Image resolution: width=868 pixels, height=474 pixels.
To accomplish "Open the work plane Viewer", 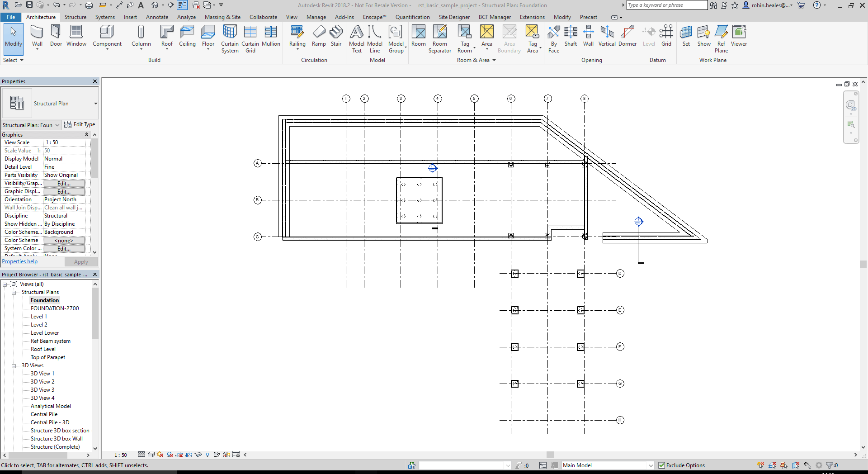I will [739, 36].
